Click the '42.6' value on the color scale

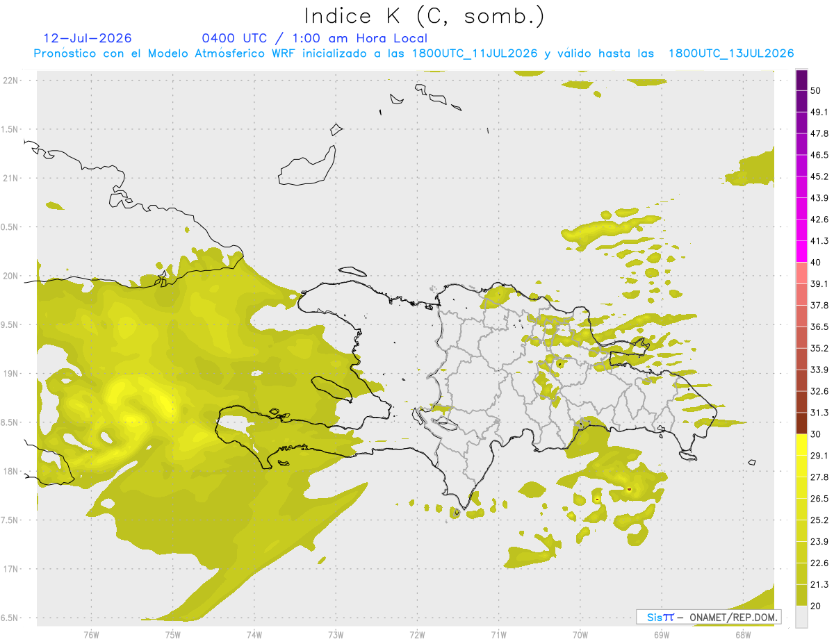coord(819,220)
